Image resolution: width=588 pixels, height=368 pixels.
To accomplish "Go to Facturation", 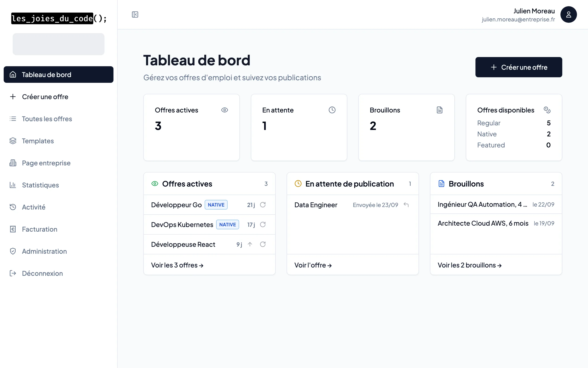I will [59, 229].
